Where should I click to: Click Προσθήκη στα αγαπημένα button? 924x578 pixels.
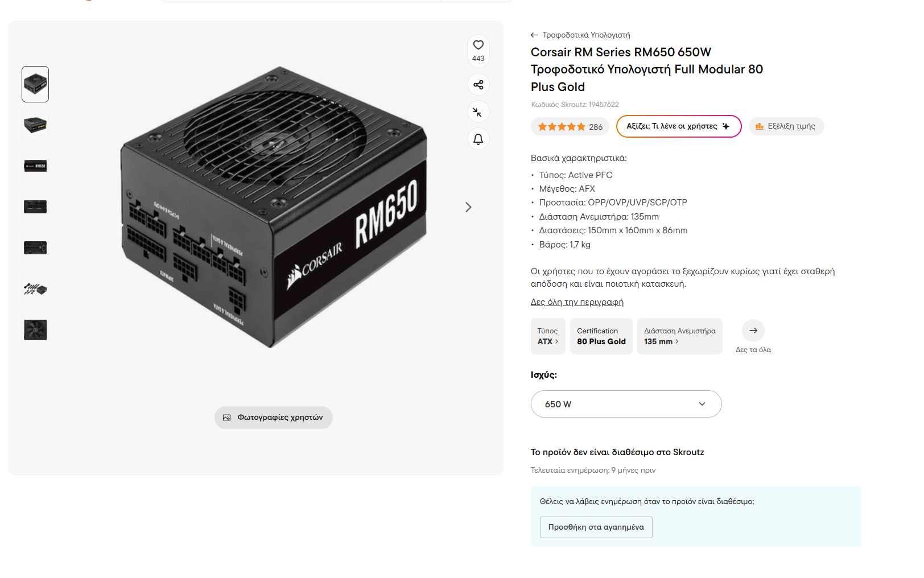pos(596,527)
